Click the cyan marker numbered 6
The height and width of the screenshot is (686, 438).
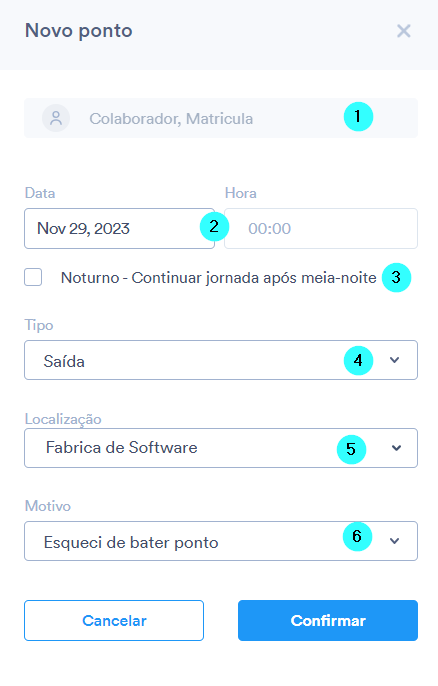pos(357,536)
